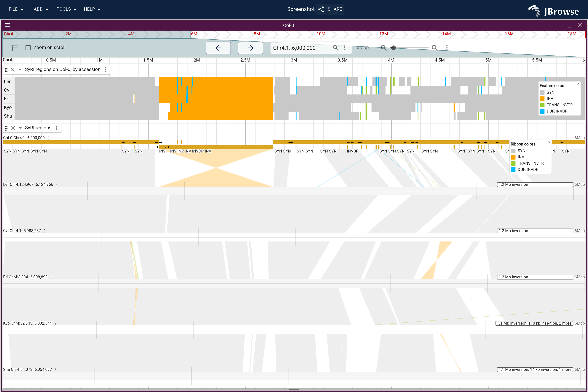Screen dimensions: 588x392
Task: Open Ler row options dots
Action: pyautogui.click(x=57, y=184)
